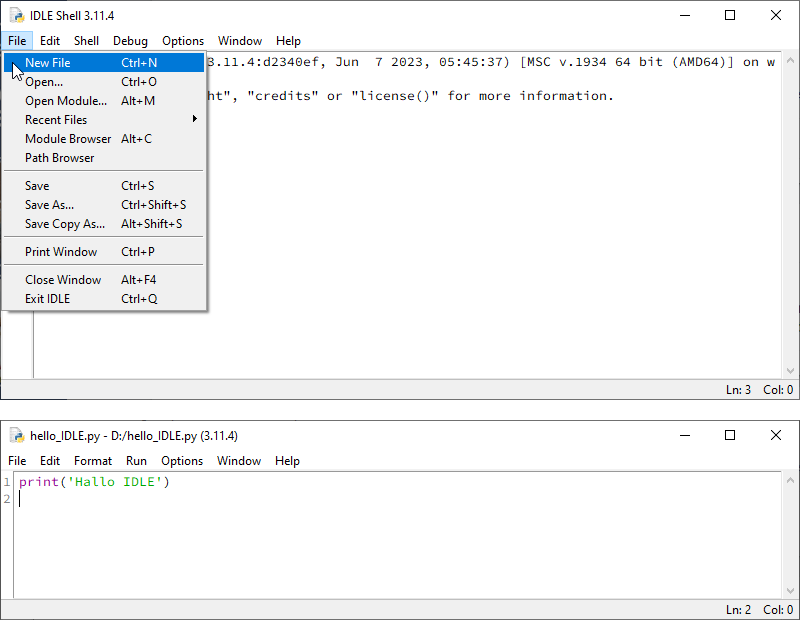Click the print('Hallo IDLE') code line
The width and height of the screenshot is (800, 620).
click(x=94, y=482)
